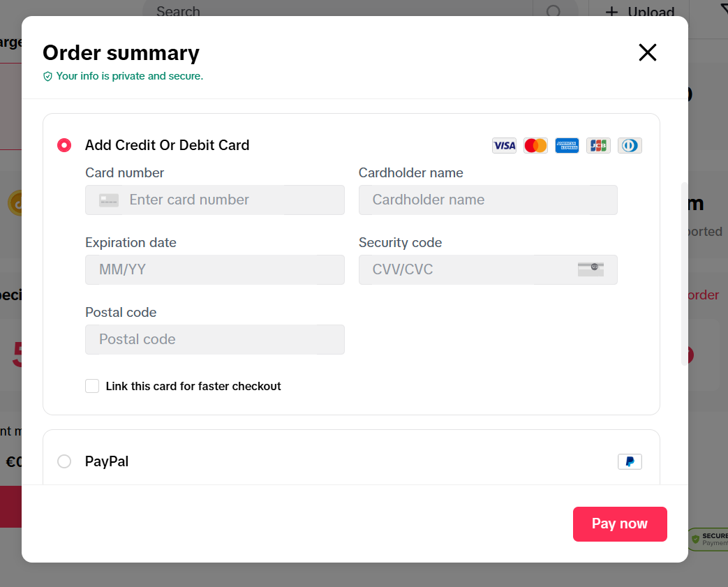Select Add Credit Or Debit Card option
Viewport: 728px width, 587px height.
[64, 145]
